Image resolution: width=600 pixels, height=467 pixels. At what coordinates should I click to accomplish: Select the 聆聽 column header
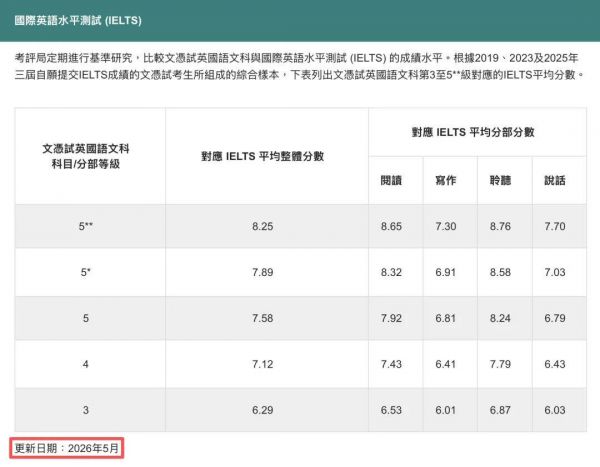pyautogui.click(x=500, y=180)
